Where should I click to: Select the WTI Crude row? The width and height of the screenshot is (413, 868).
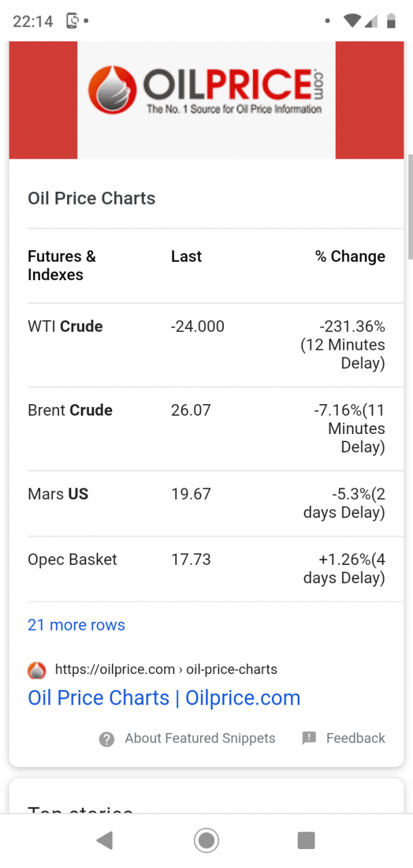tap(206, 344)
